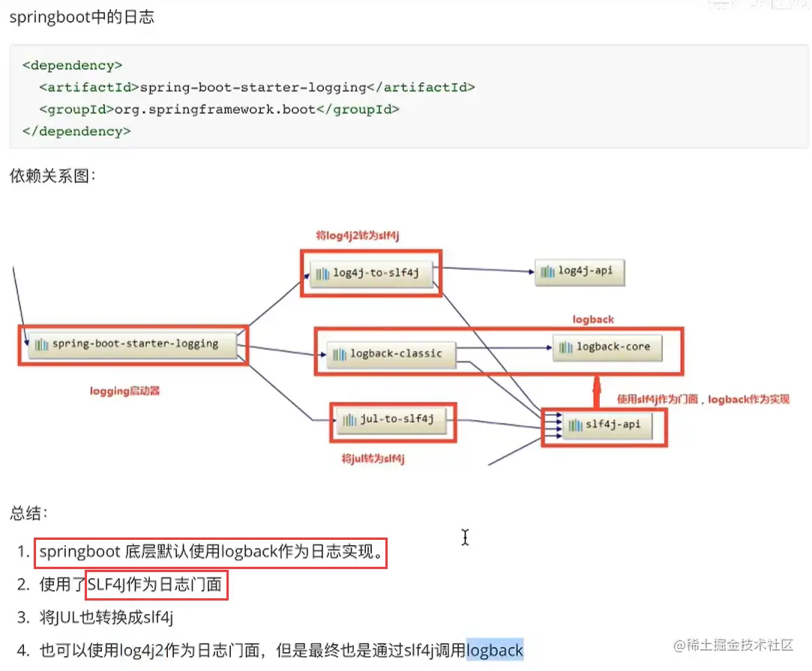Click the '依赖关系图:' label
The height and width of the screenshot is (671, 812).
pyautogui.click(x=52, y=176)
